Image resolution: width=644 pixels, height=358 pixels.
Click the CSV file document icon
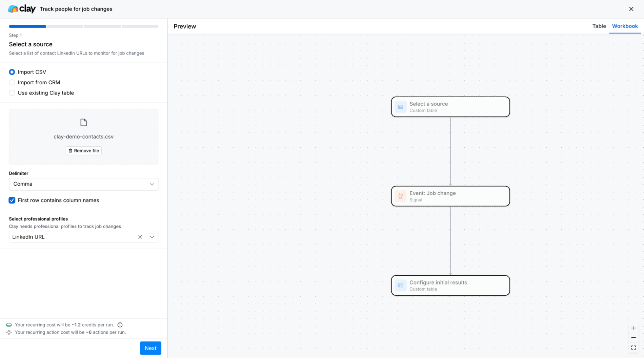[x=83, y=122]
